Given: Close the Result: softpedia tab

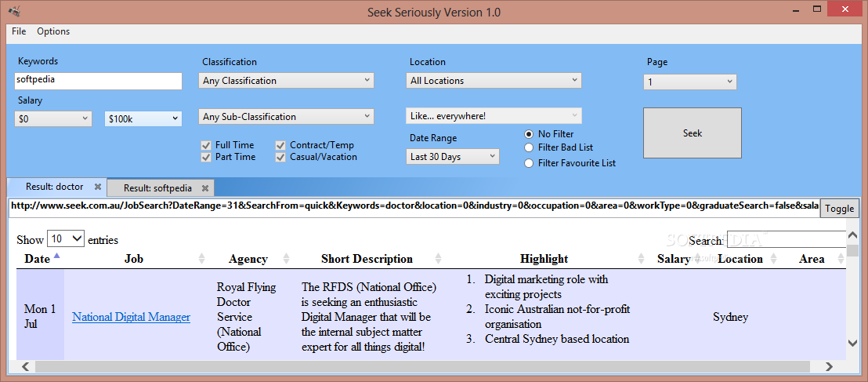Looking at the screenshot, I should [x=204, y=188].
